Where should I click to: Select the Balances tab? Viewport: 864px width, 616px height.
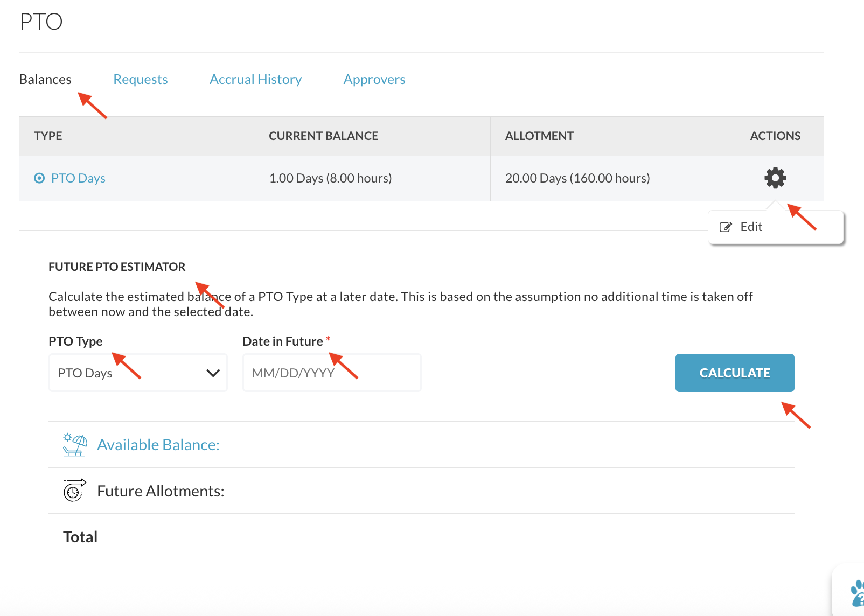(45, 79)
